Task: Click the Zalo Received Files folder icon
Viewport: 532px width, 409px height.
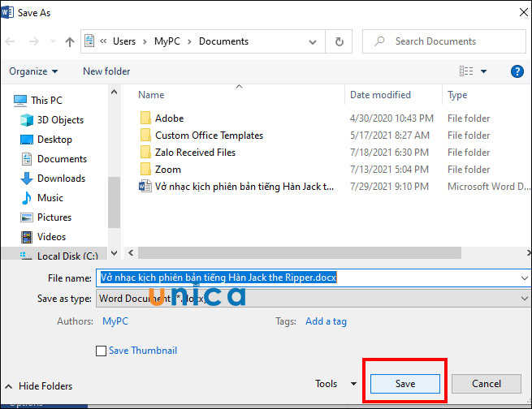Action: 145,152
